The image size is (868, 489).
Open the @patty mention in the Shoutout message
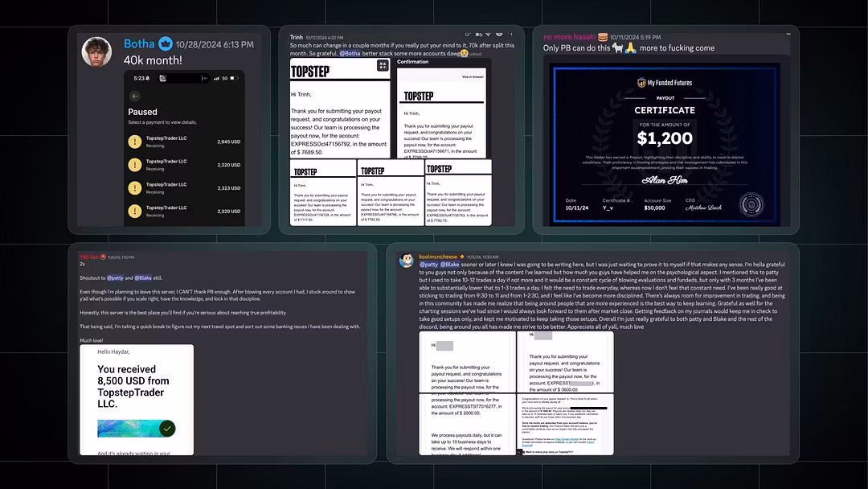(x=115, y=278)
